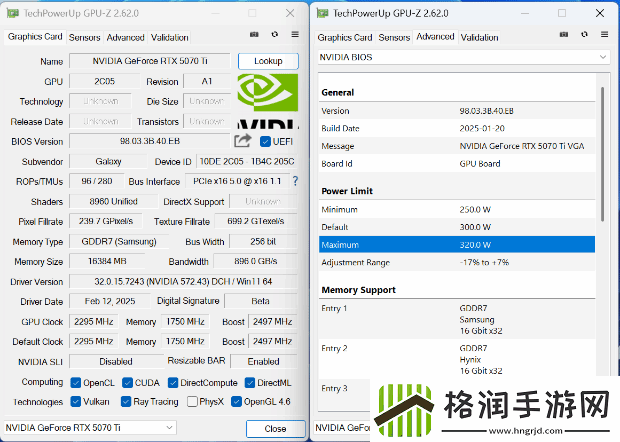620x442 pixels.
Task: Toggle the PhysX checkbox
Action: point(190,402)
